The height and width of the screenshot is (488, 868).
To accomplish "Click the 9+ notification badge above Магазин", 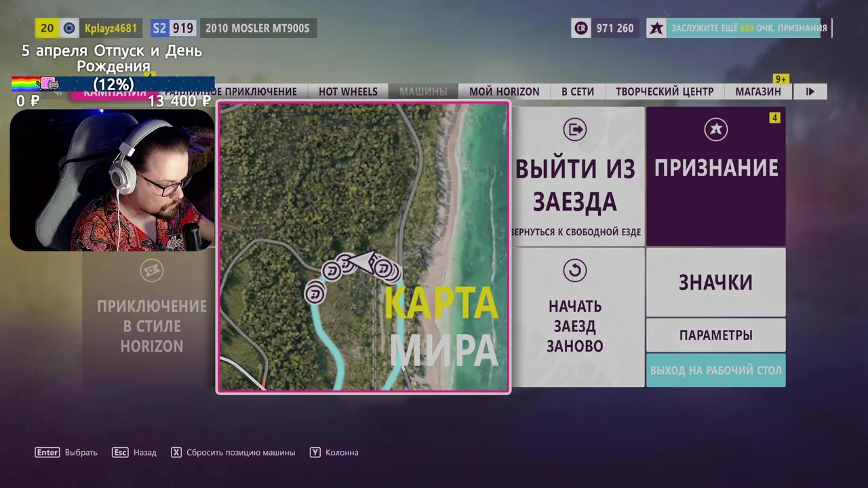I will pos(781,79).
